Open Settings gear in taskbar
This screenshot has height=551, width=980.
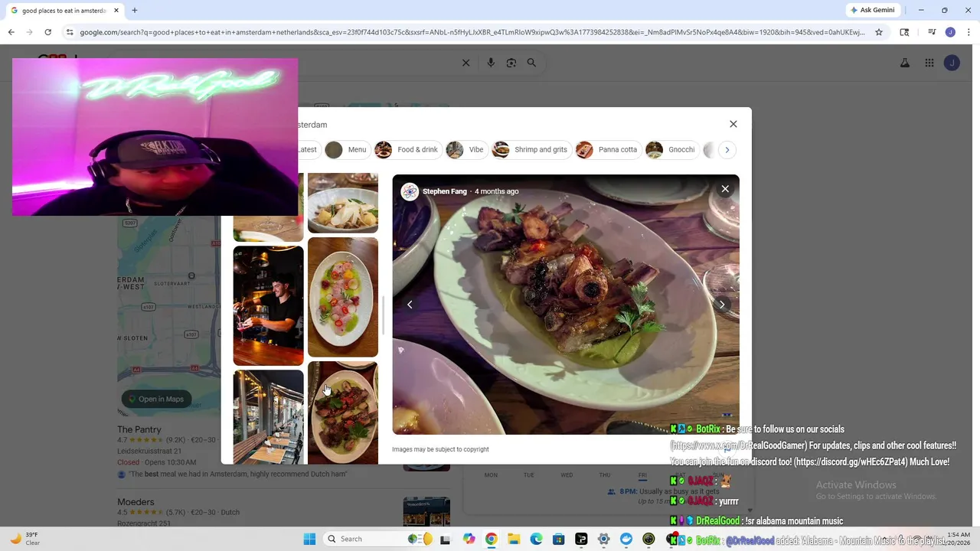(603, 539)
